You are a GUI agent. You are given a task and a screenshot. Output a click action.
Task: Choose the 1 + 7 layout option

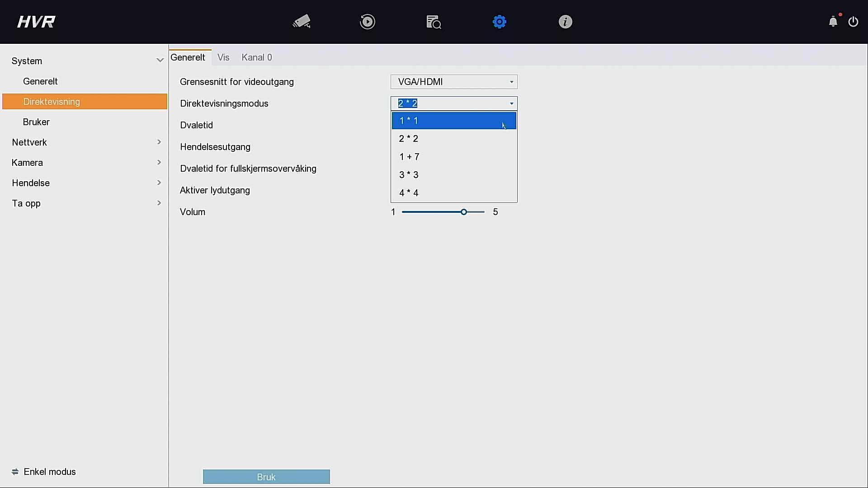[454, 157]
